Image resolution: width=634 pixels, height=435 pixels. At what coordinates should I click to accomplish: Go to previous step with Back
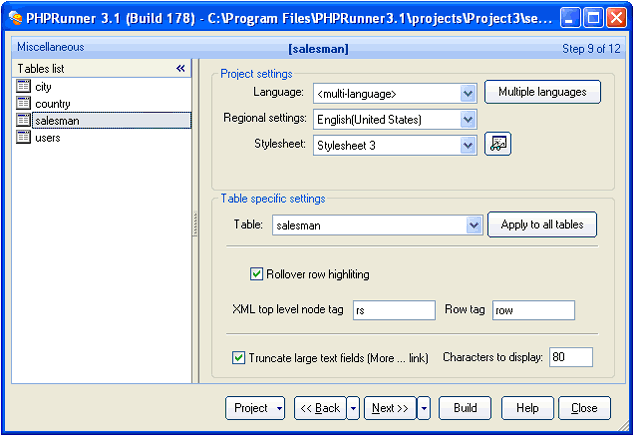[x=320, y=408]
